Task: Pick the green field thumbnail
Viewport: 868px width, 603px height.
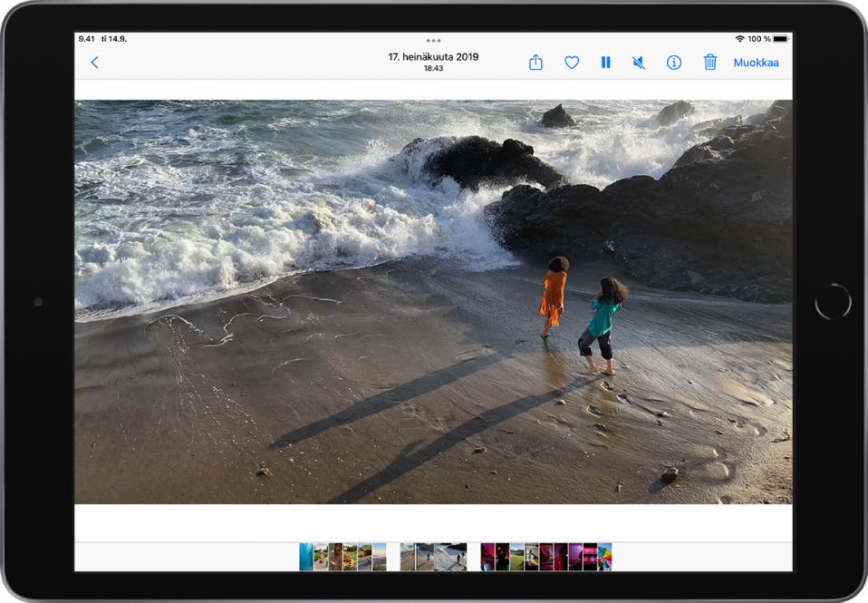Action: coord(516,557)
